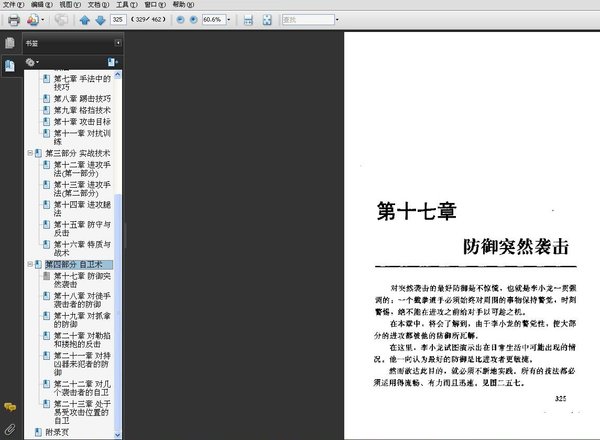Screen dimensions: 600x440
Task: Select bookmark 第三部分 实战技术
Action: pyautogui.click(x=78, y=153)
